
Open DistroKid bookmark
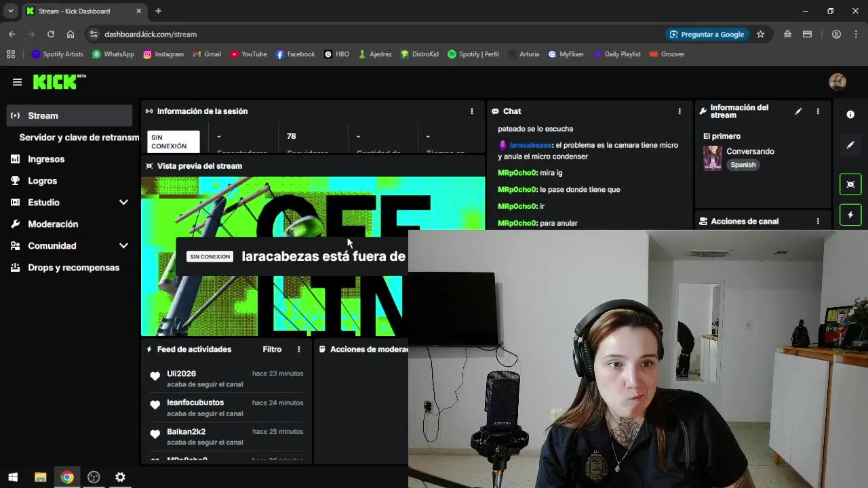click(420, 54)
